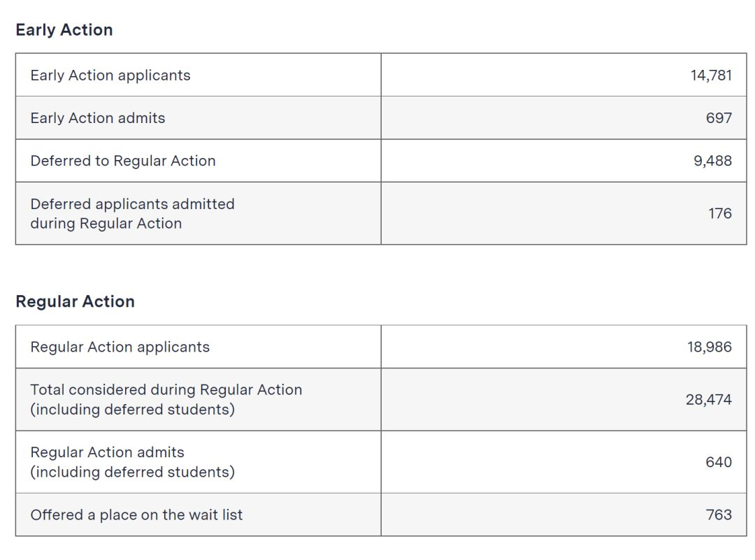Screen dimensions: 755x560
Task: Select Offered a place on the wait list
Action: click(136, 515)
